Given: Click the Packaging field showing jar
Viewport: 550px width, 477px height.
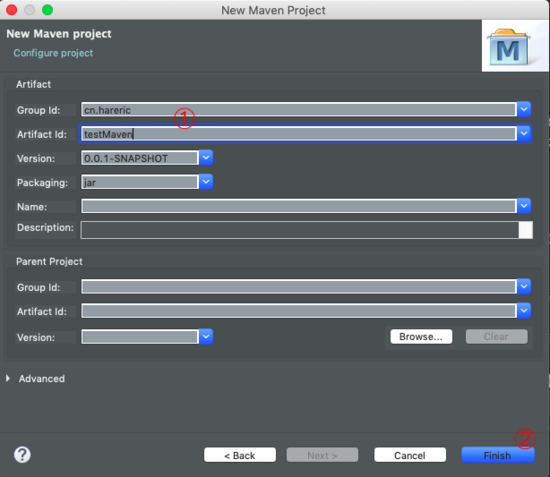Looking at the screenshot, I should pyautogui.click(x=140, y=182).
